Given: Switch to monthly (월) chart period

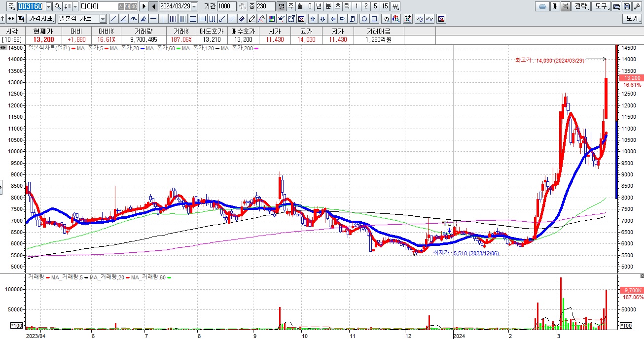Looking at the screenshot, I should tap(300, 6).
